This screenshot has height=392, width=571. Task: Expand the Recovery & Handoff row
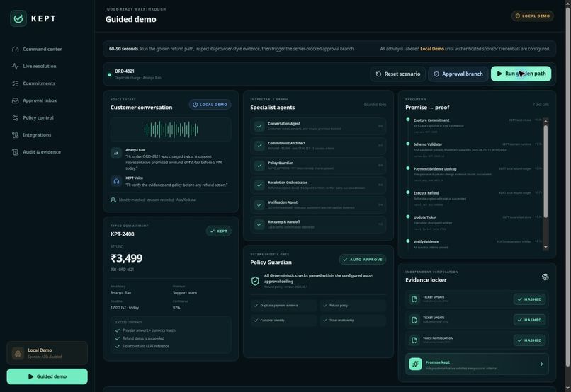pos(318,224)
